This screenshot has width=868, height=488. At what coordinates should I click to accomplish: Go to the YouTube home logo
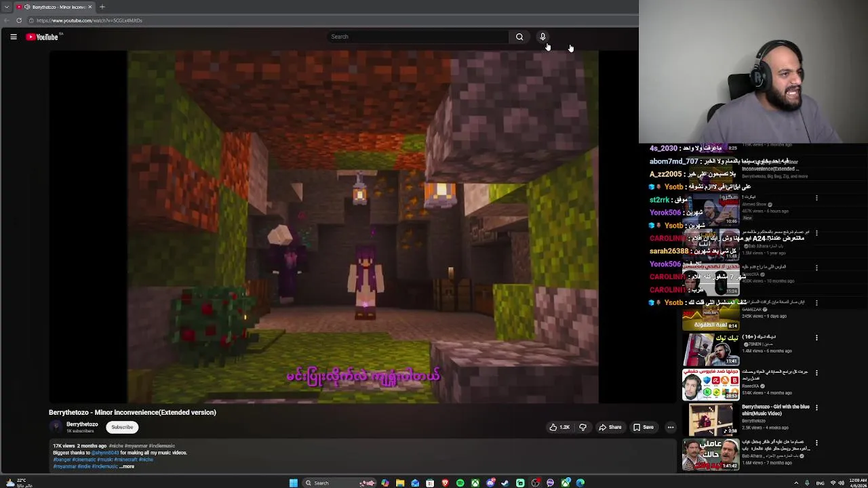tap(43, 37)
